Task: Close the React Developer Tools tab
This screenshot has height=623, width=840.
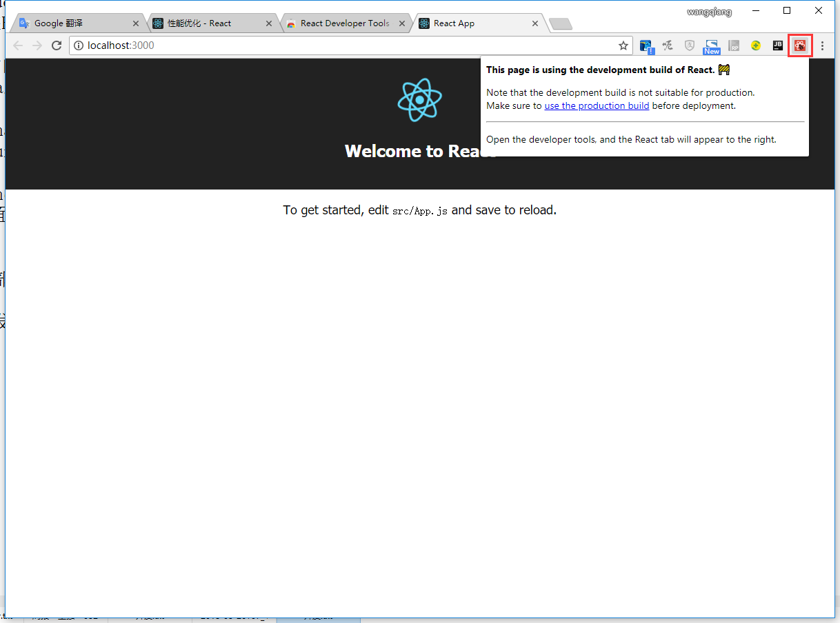Action: tap(402, 23)
